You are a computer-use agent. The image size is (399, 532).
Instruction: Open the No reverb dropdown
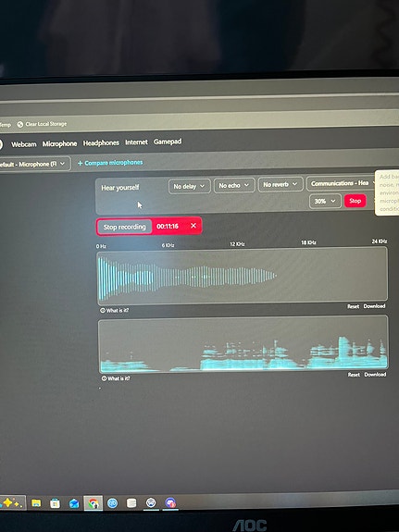tap(281, 184)
